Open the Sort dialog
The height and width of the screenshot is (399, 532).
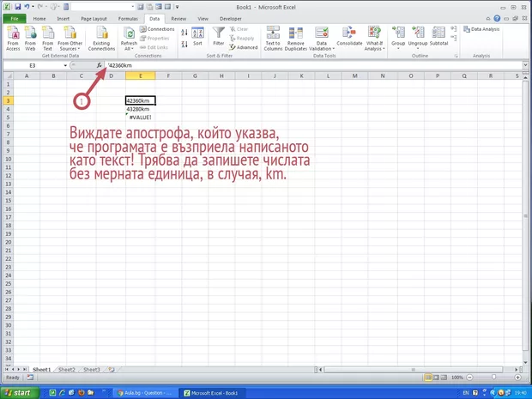(x=197, y=36)
